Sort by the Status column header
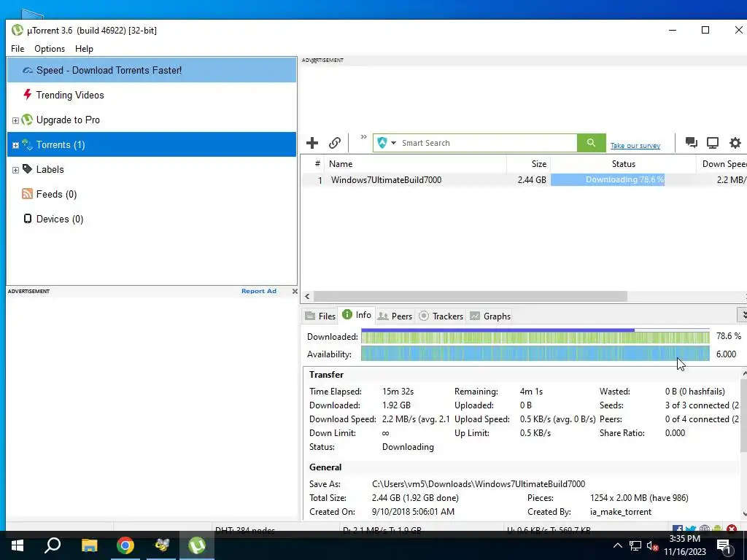 pos(623,164)
